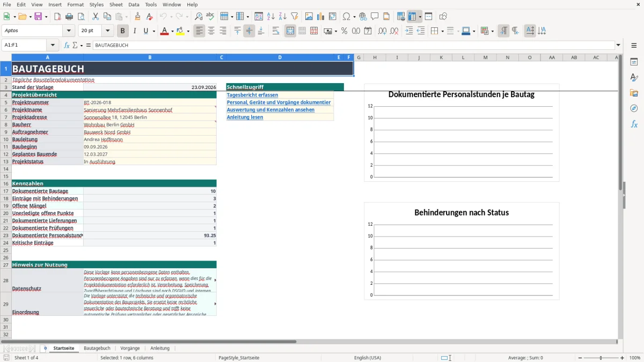The height and width of the screenshot is (362, 644).
Task: Toggle Print Preview
Action: coord(80,17)
